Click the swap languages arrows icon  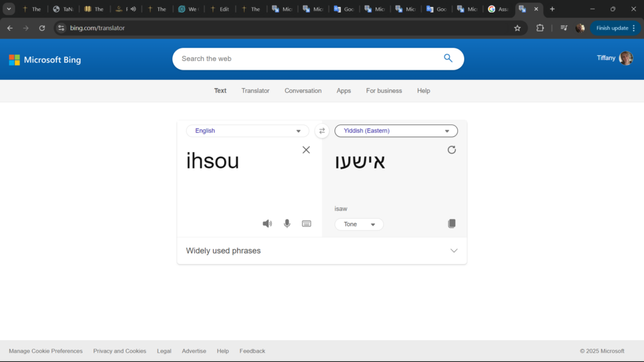[322, 131]
